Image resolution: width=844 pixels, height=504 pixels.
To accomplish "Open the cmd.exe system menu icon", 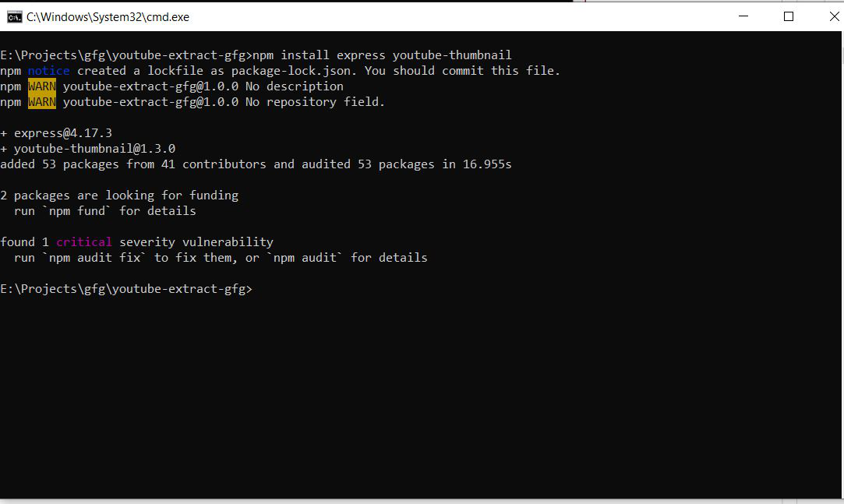I will click(15, 16).
